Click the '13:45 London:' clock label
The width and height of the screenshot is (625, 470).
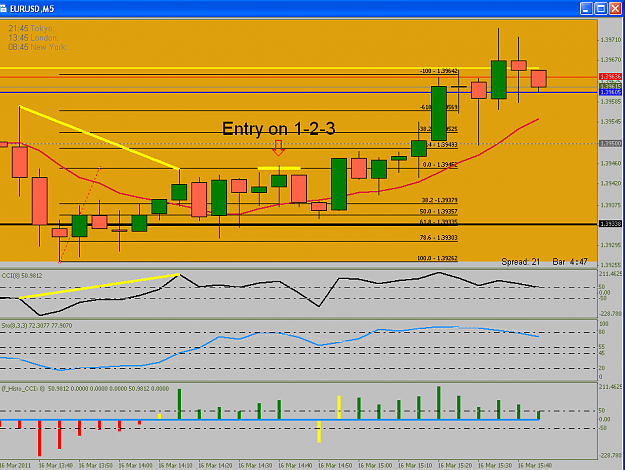33,38
